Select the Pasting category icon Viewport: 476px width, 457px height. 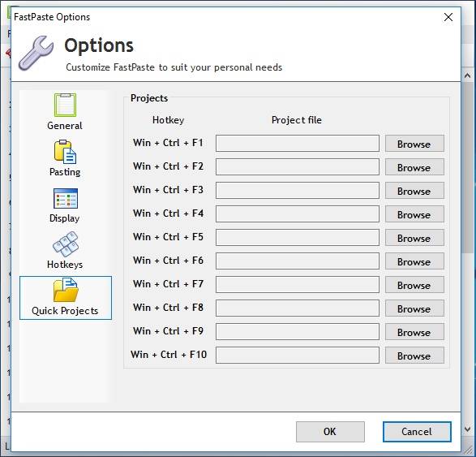[65, 152]
